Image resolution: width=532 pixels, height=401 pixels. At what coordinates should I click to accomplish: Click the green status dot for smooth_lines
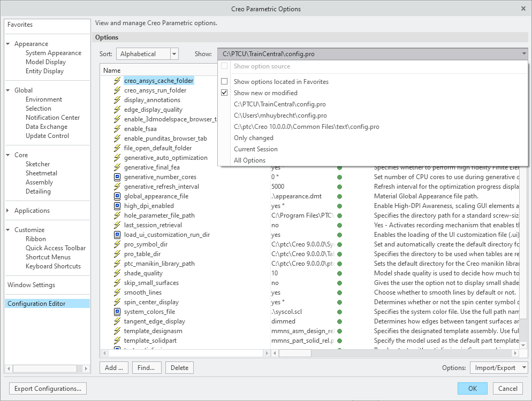pos(339,292)
